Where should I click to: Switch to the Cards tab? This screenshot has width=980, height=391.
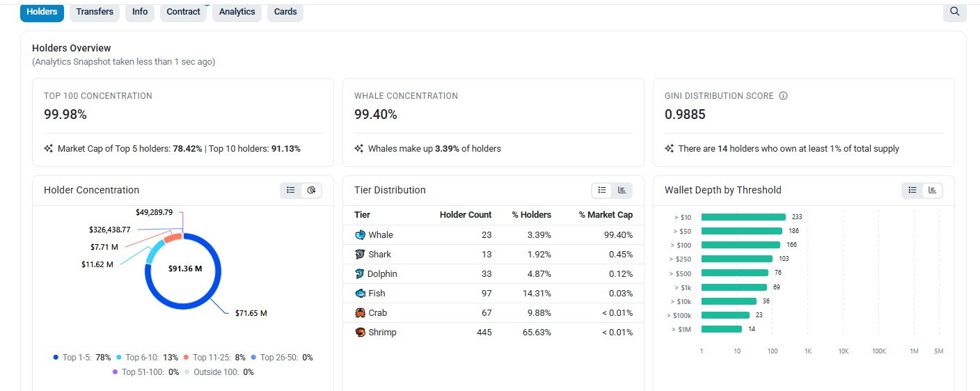coord(285,12)
